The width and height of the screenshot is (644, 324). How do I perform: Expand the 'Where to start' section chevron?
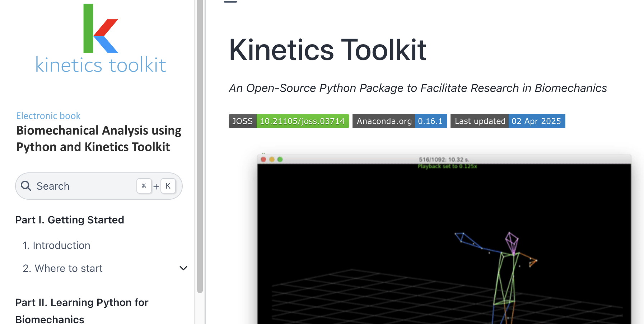click(x=183, y=268)
